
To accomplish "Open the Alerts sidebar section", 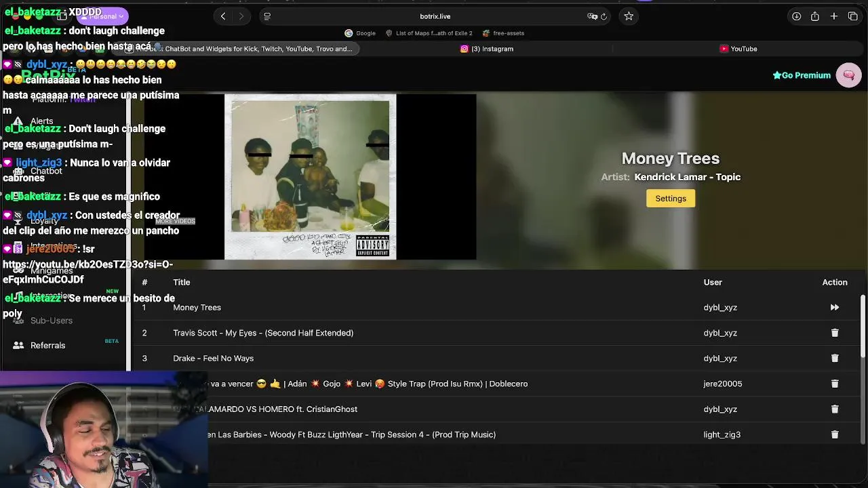I will (x=41, y=121).
